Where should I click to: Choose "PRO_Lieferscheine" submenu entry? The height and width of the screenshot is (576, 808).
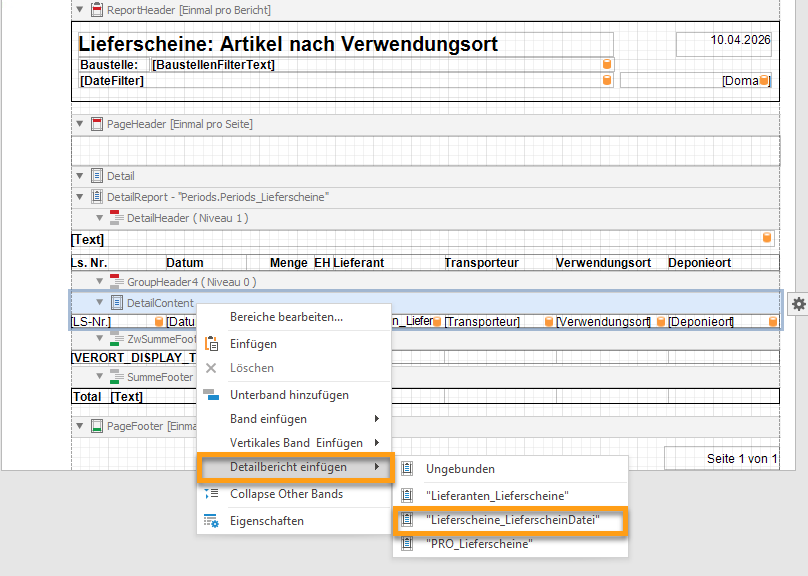[510, 544]
